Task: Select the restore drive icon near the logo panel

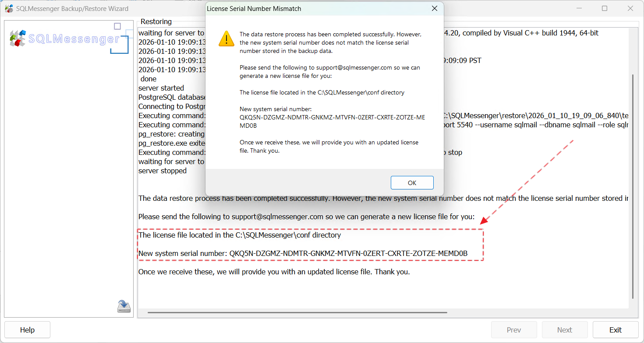Action: click(124, 306)
